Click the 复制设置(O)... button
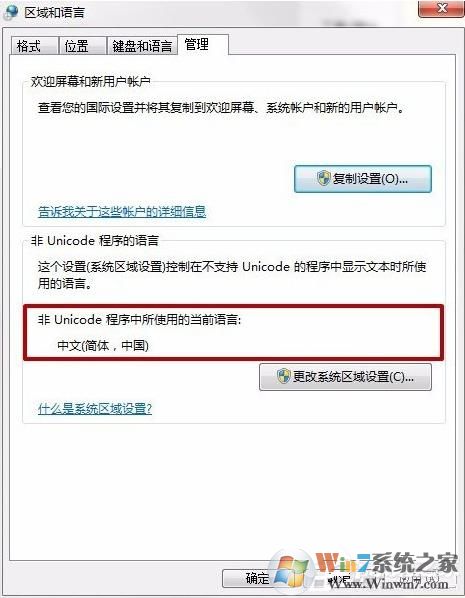This screenshot has height=598, width=465. 363,178
